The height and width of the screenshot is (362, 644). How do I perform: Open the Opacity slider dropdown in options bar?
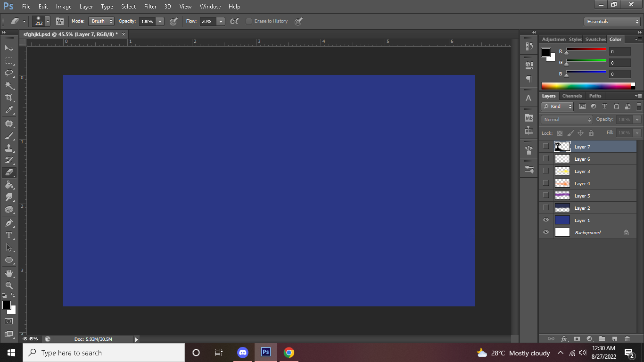pos(160,22)
